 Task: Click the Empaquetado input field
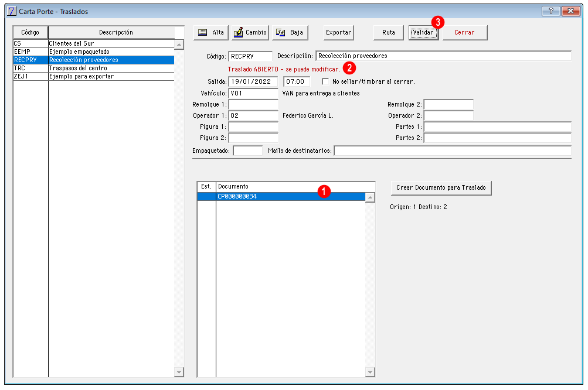[x=248, y=150]
